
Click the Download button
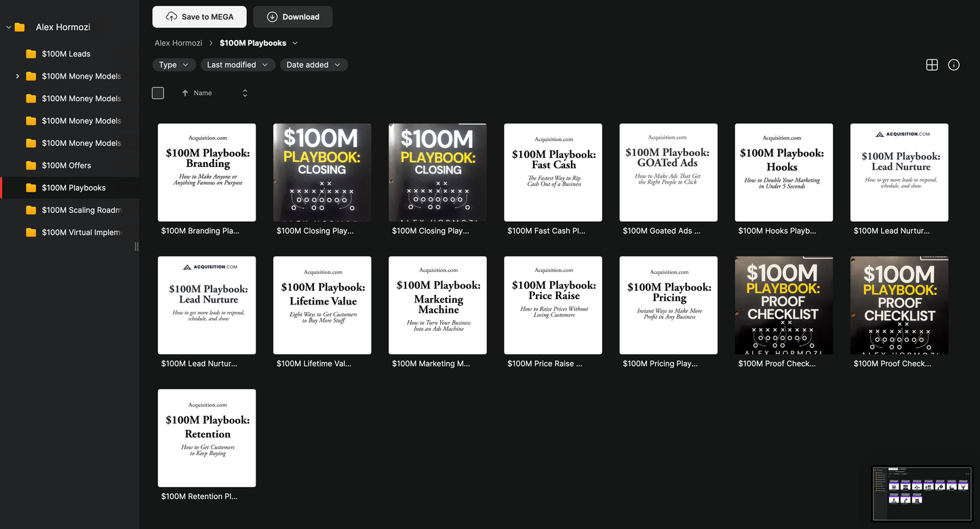(x=292, y=17)
